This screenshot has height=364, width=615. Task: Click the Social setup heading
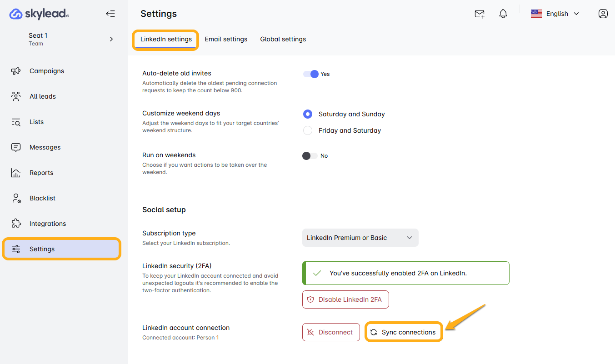tap(164, 209)
